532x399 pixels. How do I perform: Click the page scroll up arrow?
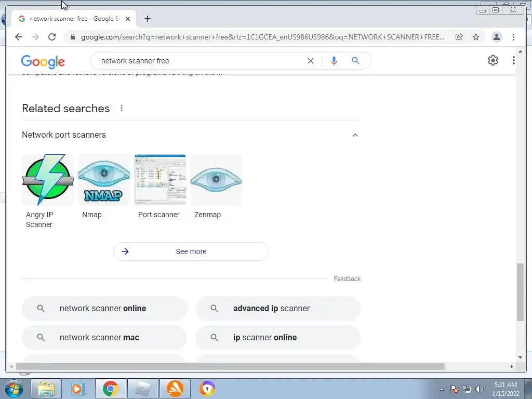pos(520,51)
